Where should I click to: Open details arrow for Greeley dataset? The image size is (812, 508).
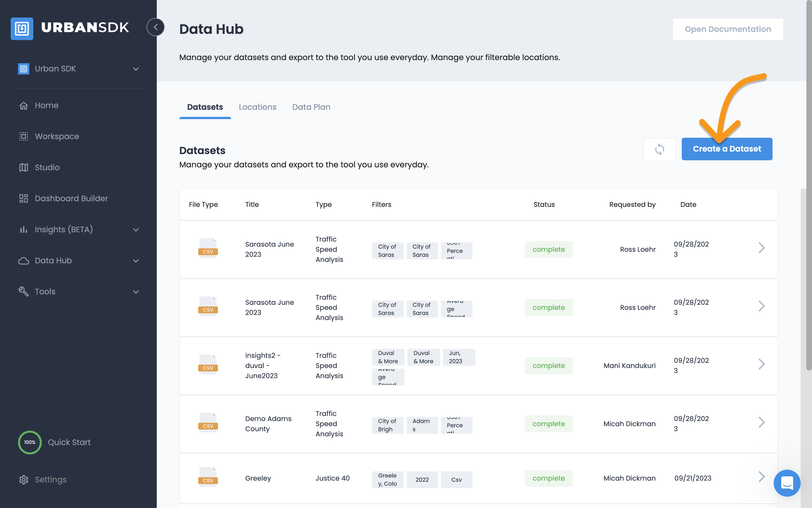point(761,477)
